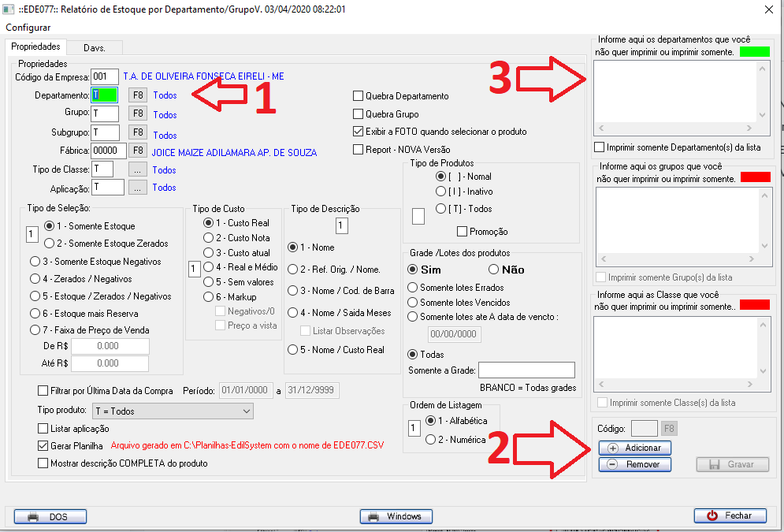
Task: Click the Adicionar button
Action: [635, 448]
